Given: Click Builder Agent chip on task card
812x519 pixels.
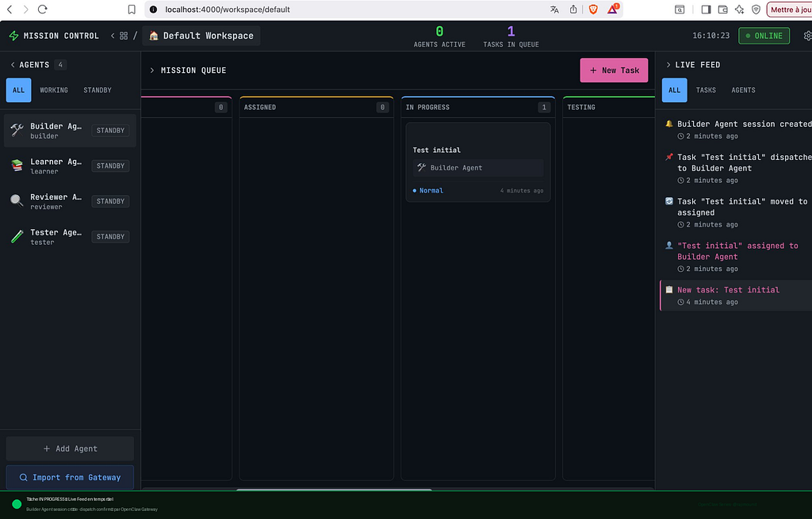Looking at the screenshot, I should 478,168.
